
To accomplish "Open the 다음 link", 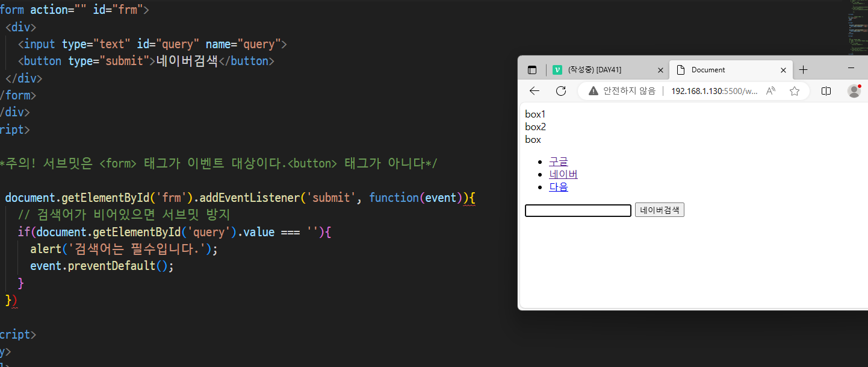I will 559,187.
